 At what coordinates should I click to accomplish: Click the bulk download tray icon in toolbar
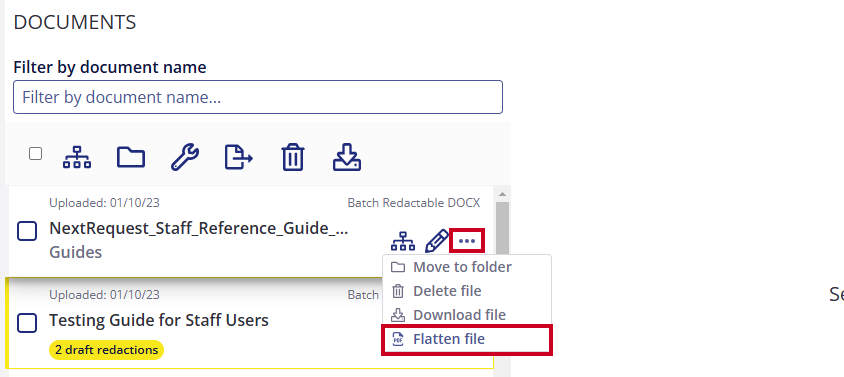[347, 157]
